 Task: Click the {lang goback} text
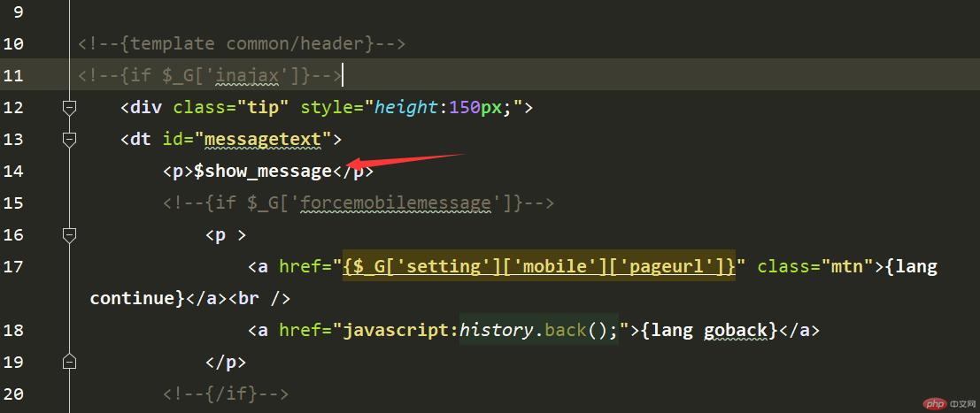point(709,331)
